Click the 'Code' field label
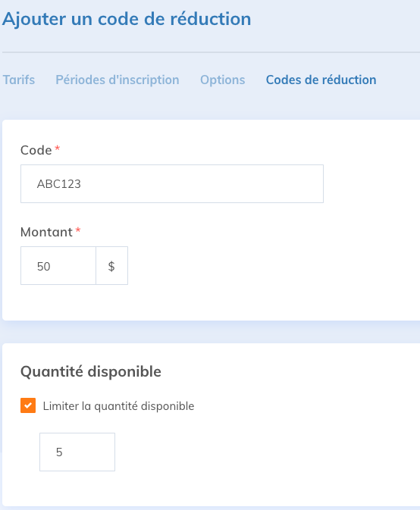This screenshot has height=510, width=420. click(x=36, y=150)
